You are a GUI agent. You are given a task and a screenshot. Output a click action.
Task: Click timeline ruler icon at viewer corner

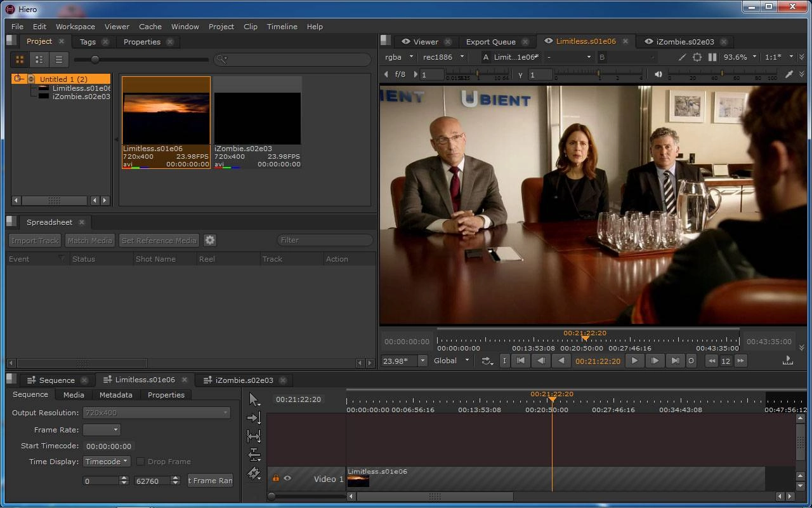(788, 361)
